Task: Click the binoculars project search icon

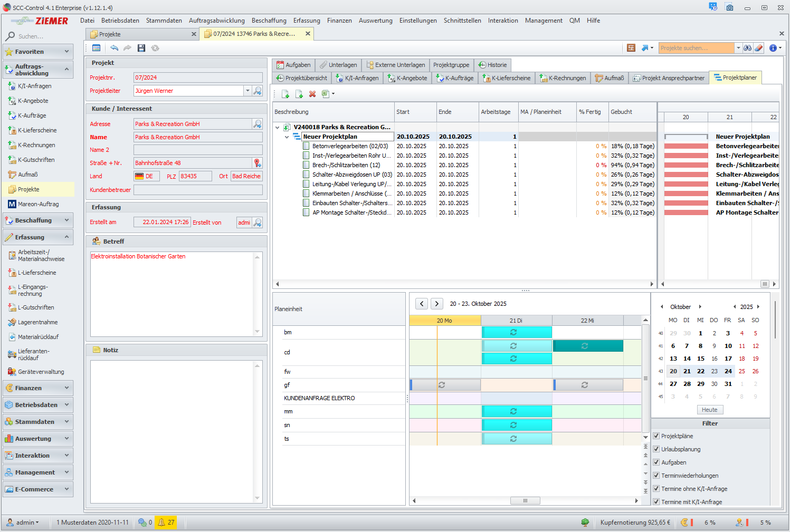Action: [748, 48]
